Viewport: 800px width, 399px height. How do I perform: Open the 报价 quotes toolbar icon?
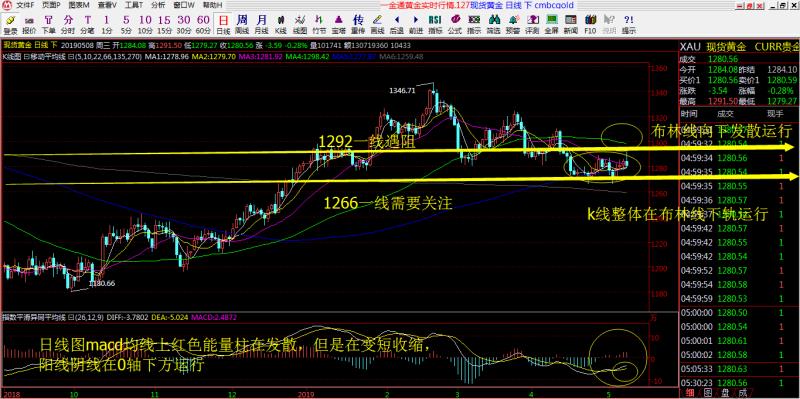click(x=29, y=24)
